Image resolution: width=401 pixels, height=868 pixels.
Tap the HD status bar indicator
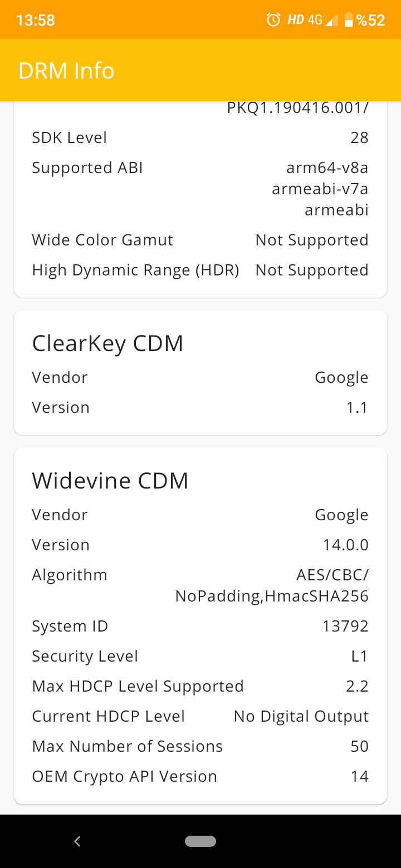coord(296,20)
